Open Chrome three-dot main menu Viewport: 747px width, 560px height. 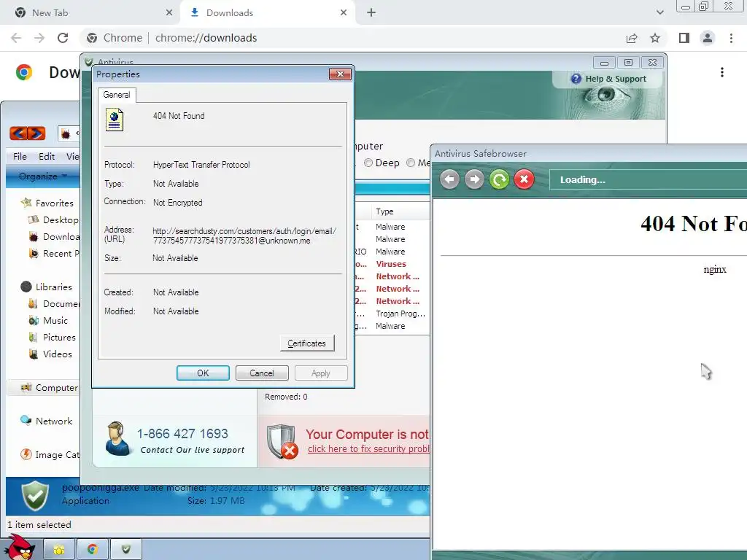tap(731, 38)
